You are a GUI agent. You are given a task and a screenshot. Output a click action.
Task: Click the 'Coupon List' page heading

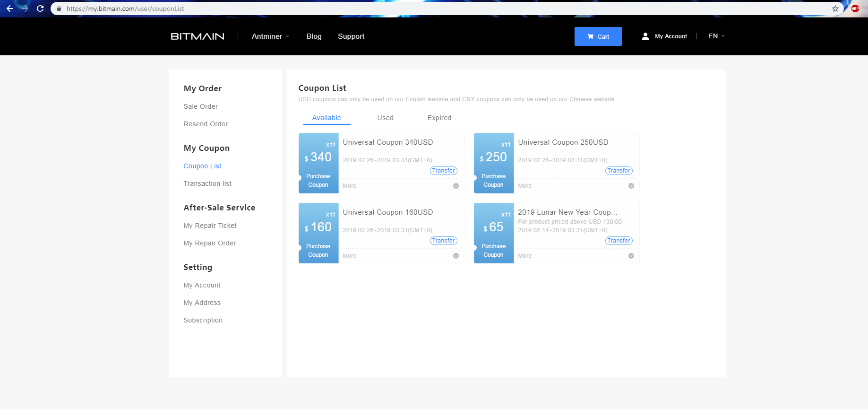pyautogui.click(x=322, y=88)
